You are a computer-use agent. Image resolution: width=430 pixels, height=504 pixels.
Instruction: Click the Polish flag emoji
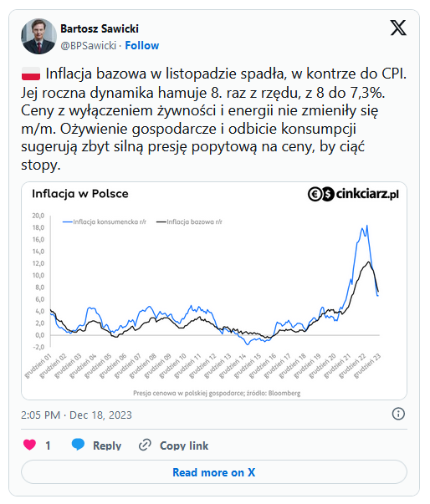pyautogui.click(x=31, y=74)
